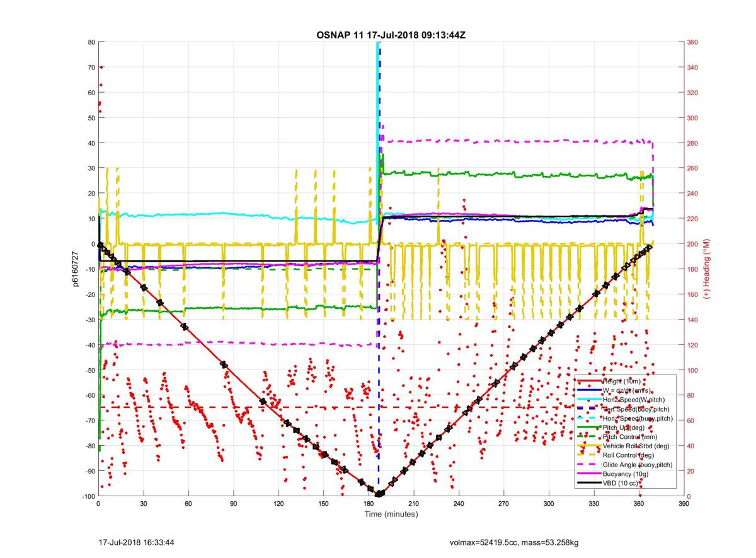
Task: Select the Roll Control (deg) legend entry
Action: [627, 455]
